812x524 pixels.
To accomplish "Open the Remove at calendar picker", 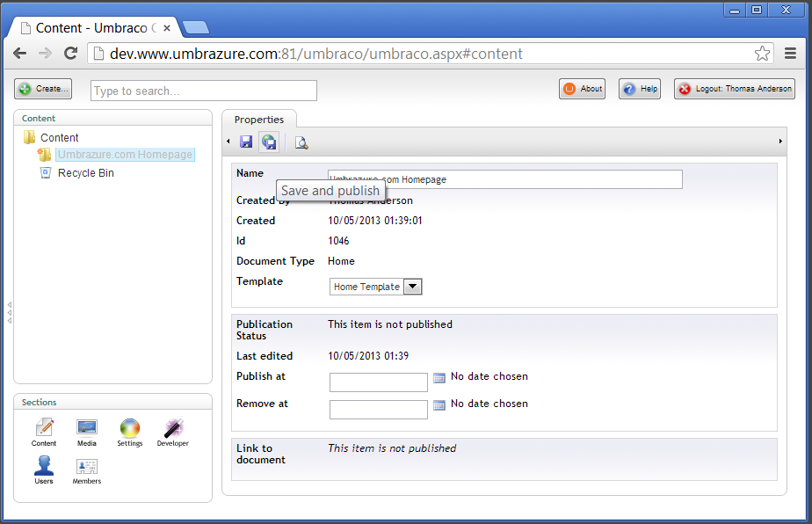I will point(439,405).
